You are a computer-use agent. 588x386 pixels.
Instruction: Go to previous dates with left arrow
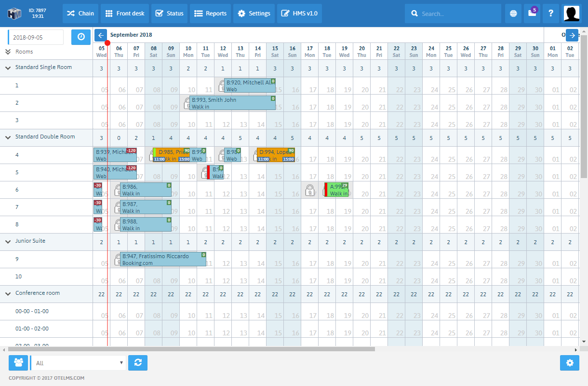coord(101,35)
